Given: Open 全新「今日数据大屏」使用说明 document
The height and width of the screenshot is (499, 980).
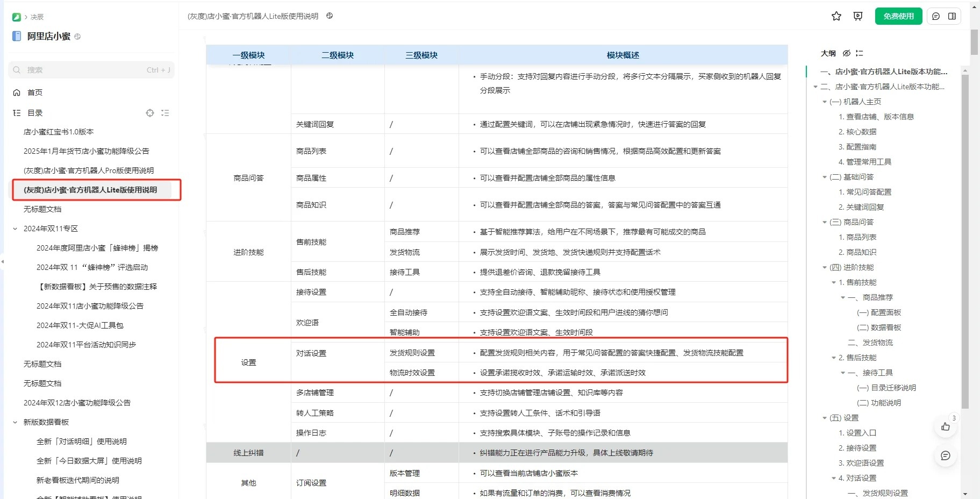Looking at the screenshot, I should point(89,461).
